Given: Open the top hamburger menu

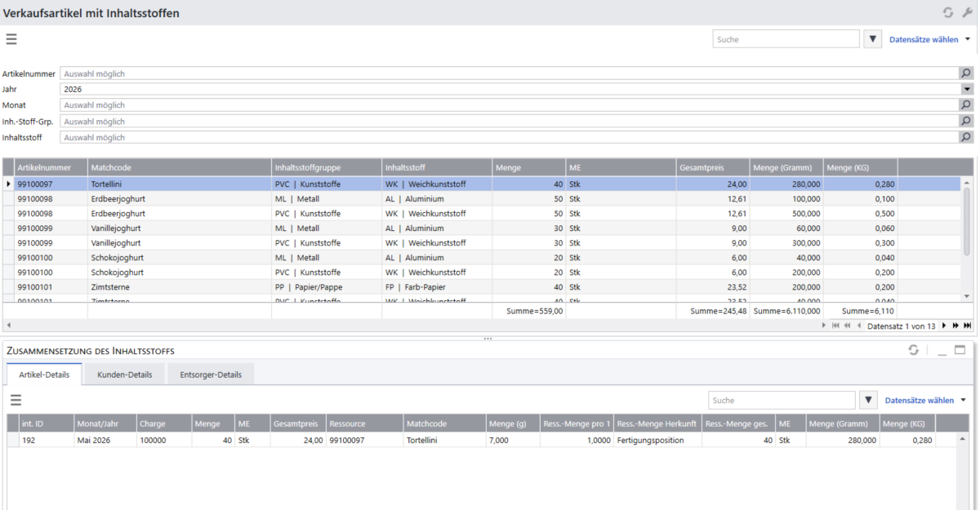Looking at the screenshot, I should (x=11, y=38).
